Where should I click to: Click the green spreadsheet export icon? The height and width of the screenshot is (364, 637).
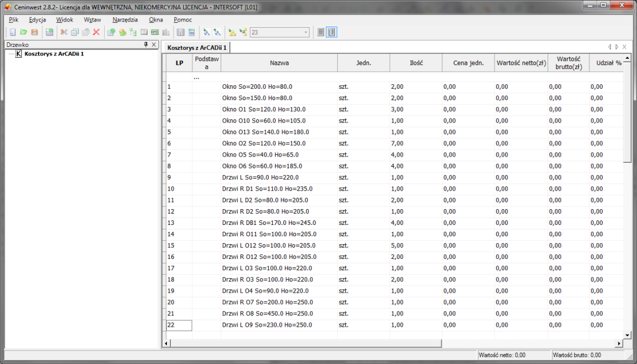49,32
